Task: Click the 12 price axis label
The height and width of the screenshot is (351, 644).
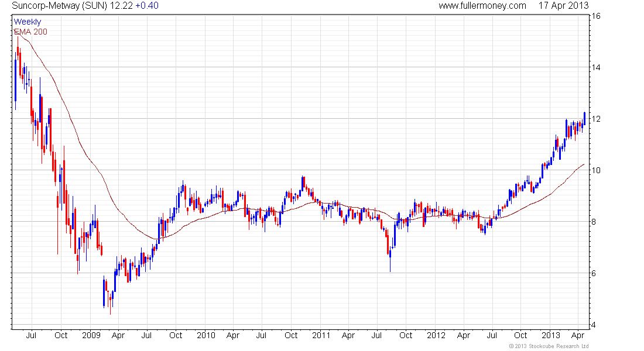Action: [595, 119]
